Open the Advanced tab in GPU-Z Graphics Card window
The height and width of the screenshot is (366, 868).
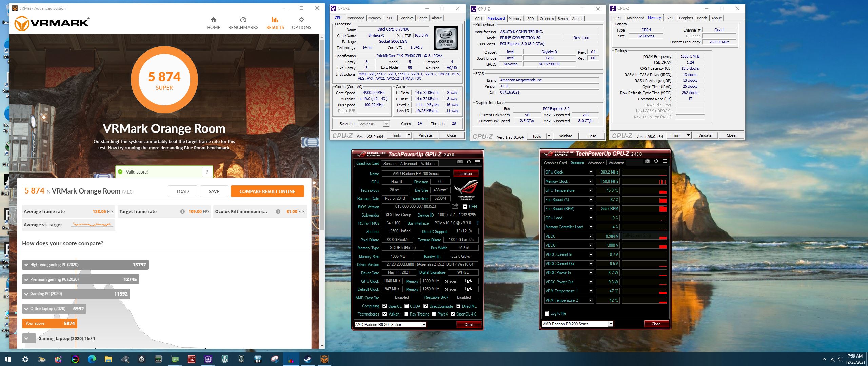coord(408,163)
